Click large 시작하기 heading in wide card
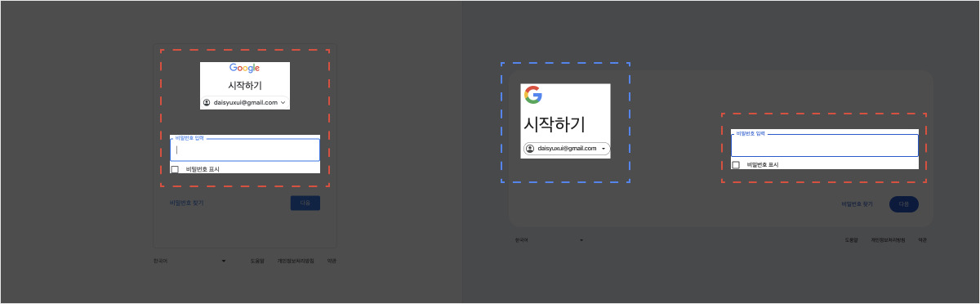Image resolution: width=980 pixels, height=304 pixels. [554, 125]
